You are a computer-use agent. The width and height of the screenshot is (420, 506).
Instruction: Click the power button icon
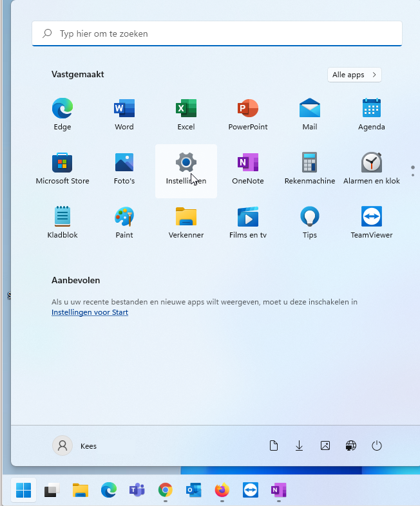(377, 445)
